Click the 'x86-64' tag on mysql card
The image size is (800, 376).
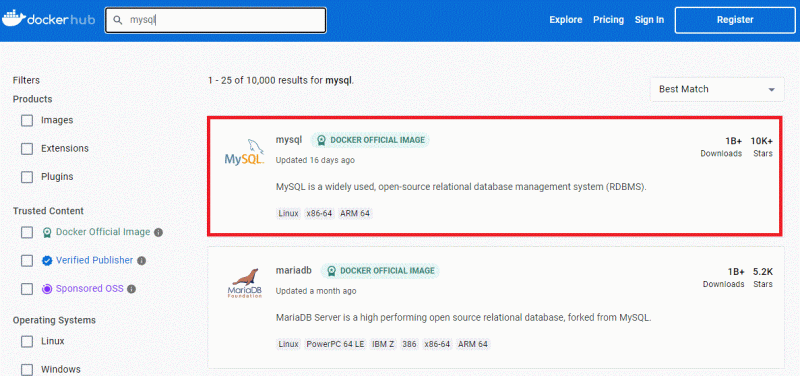[x=319, y=213]
